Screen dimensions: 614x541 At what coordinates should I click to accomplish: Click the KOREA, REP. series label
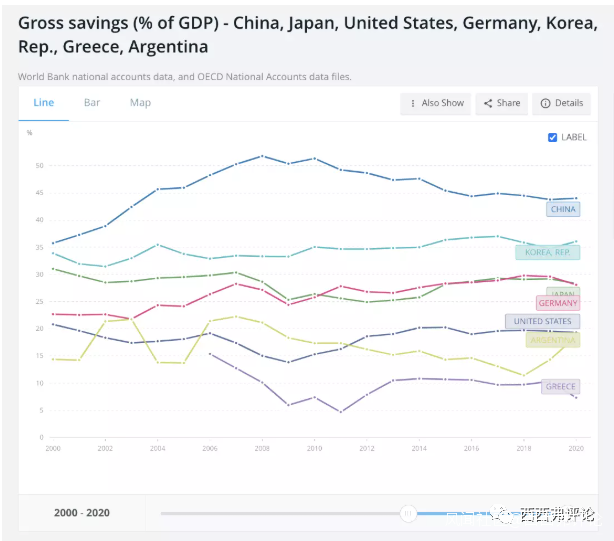point(548,252)
